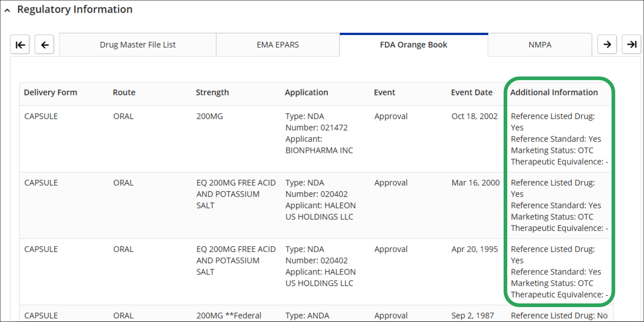Click the Application column header
This screenshot has height=322, width=644.
(306, 93)
